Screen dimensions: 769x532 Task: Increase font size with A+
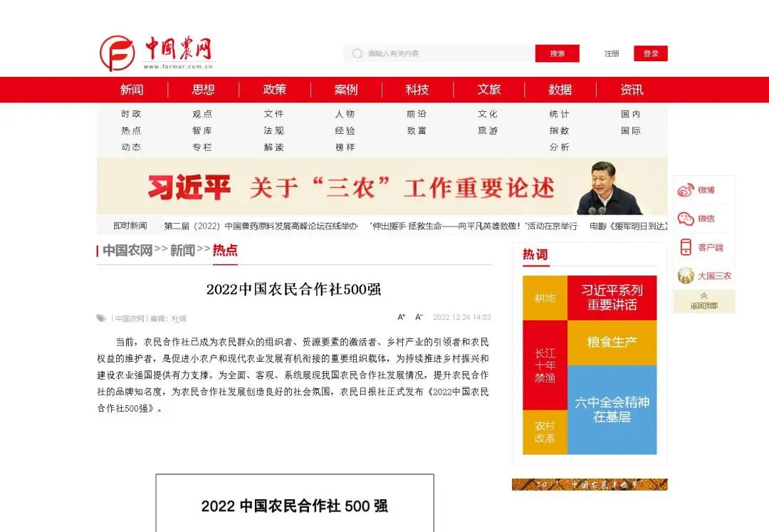[401, 317]
